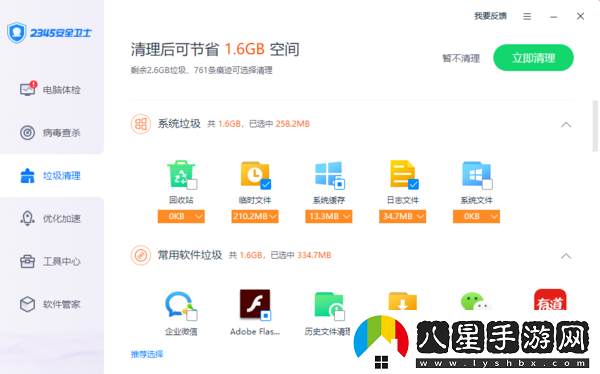Open 软件管家 sidebar item

[52, 304]
